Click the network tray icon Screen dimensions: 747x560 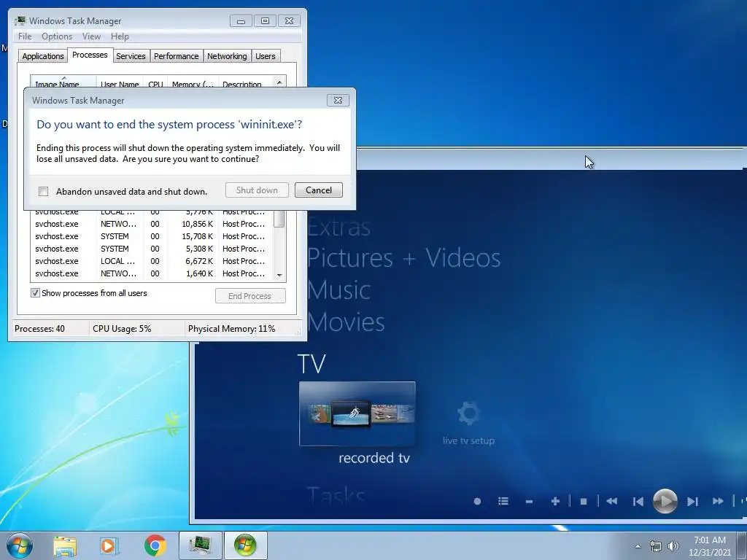pyautogui.click(x=656, y=546)
